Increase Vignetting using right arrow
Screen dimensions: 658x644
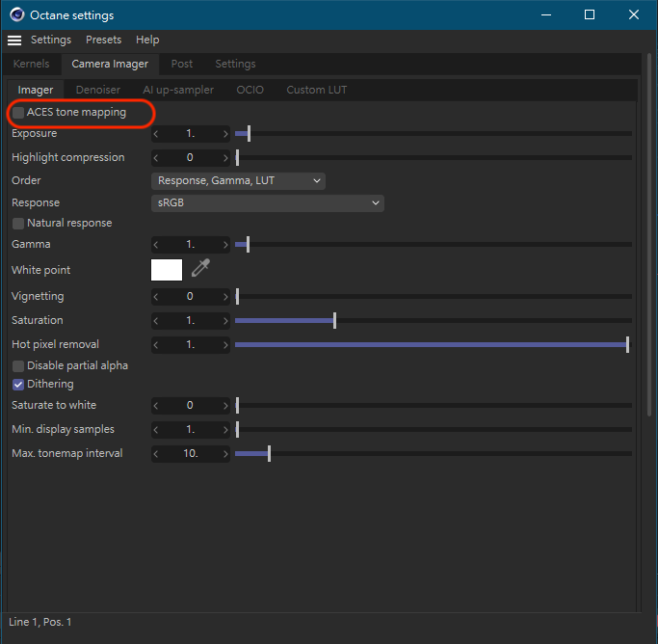(225, 296)
